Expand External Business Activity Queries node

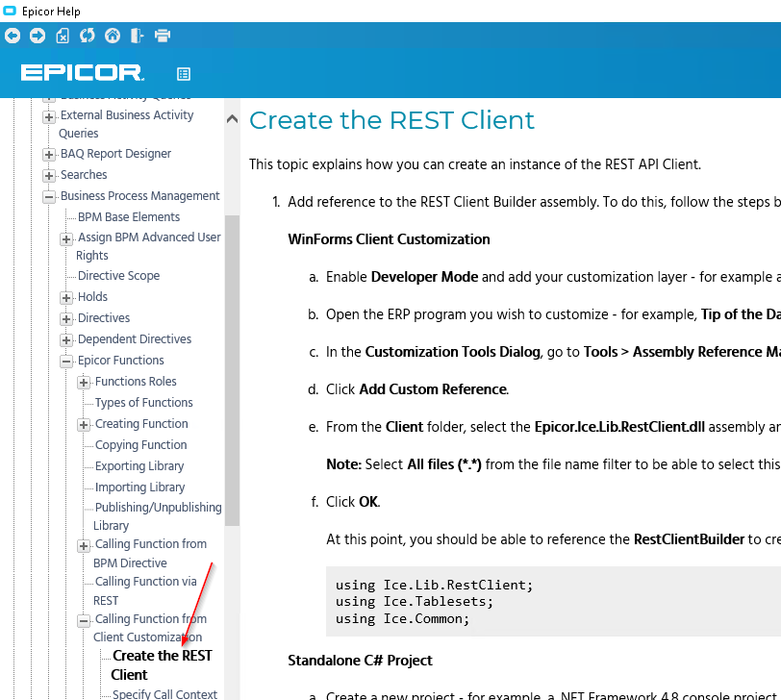click(49, 117)
